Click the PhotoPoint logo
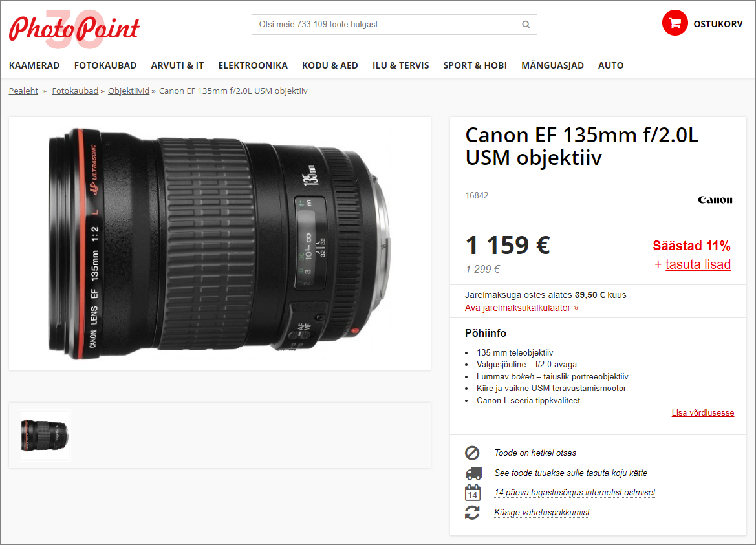 pos(74,29)
